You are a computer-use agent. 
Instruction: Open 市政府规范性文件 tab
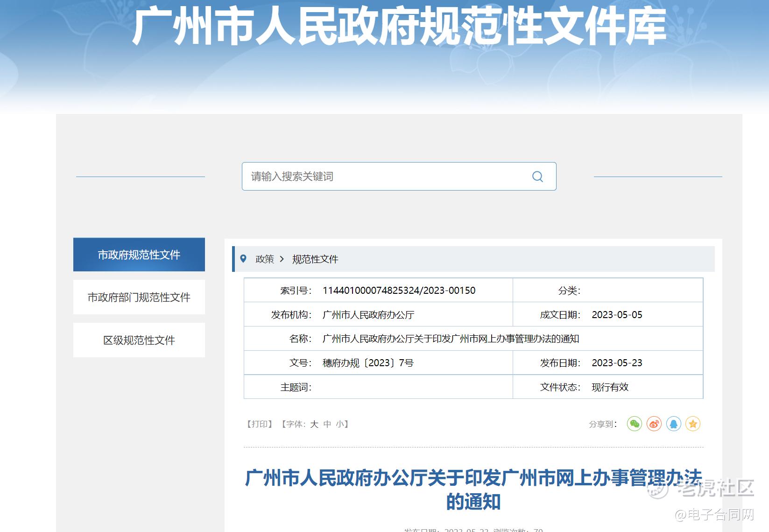point(139,255)
